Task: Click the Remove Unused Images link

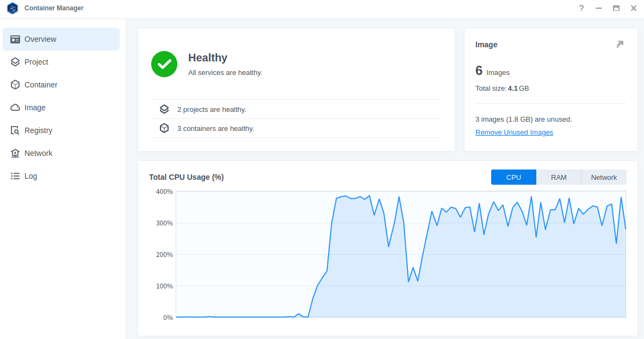Action: 514,132
